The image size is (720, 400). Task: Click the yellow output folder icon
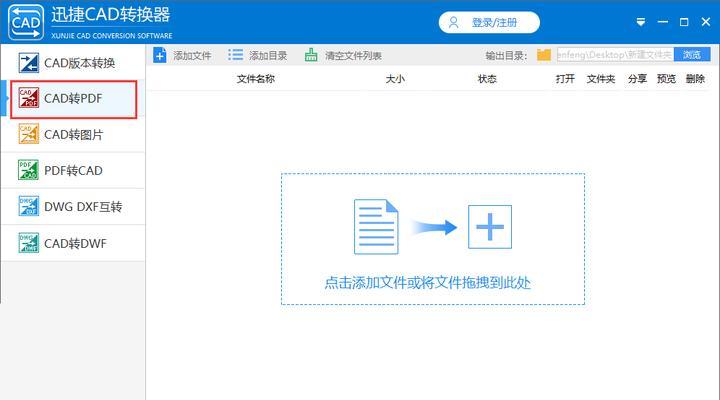point(544,55)
